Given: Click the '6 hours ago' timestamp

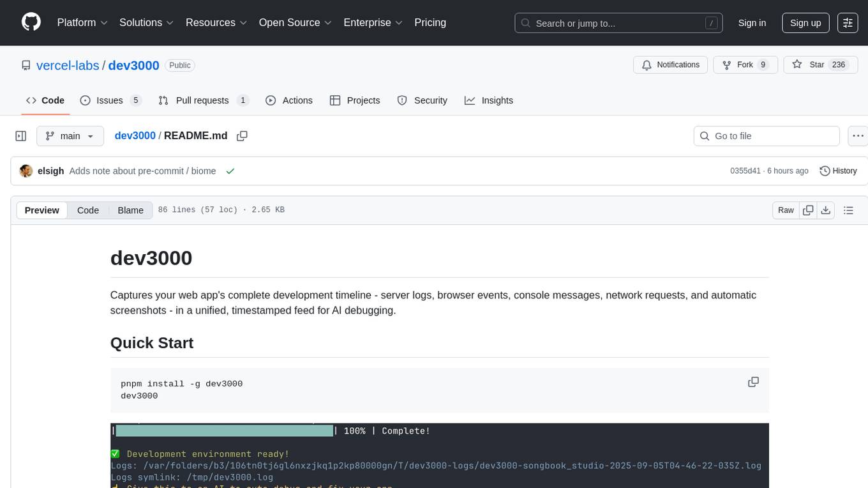Looking at the screenshot, I should [x=787, y=171].
